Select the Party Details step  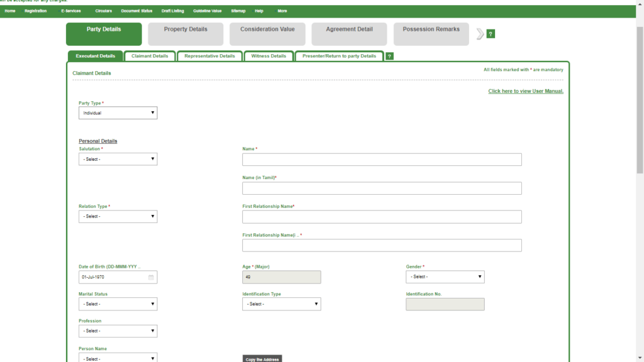pos(104,34)
